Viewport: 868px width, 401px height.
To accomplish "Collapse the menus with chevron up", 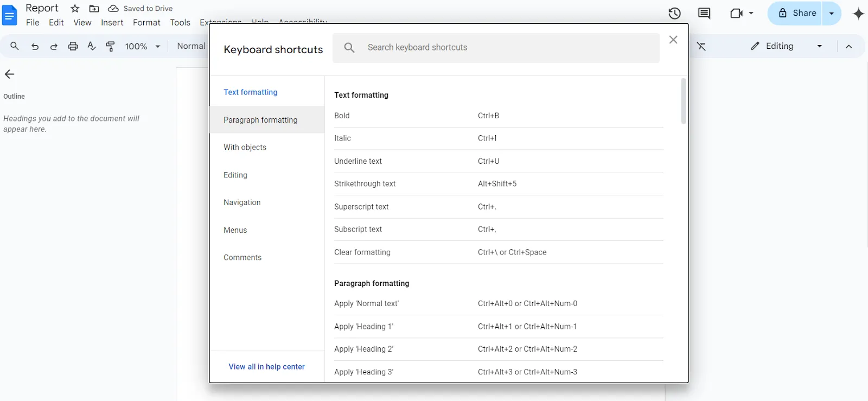I will (x=849, y=47).
